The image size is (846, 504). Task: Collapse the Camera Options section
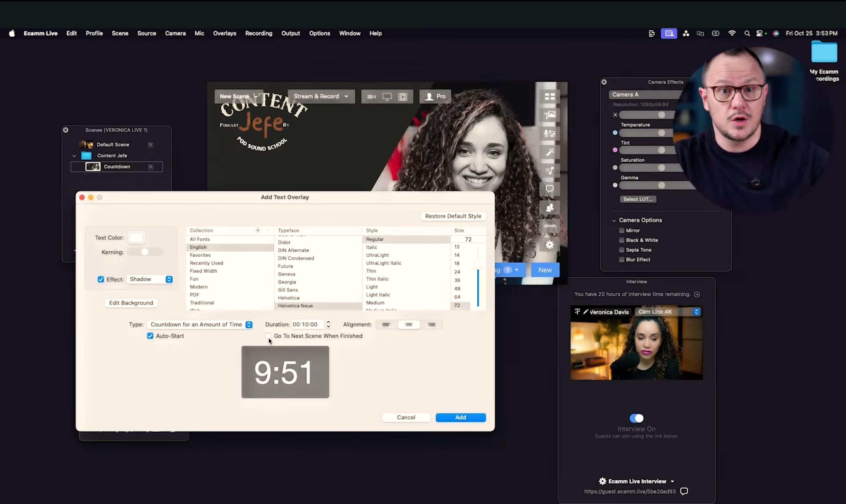click(614, 221)
